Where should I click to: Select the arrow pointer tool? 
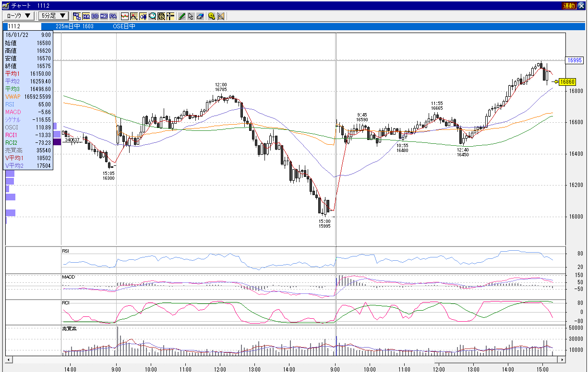[191, 16]
